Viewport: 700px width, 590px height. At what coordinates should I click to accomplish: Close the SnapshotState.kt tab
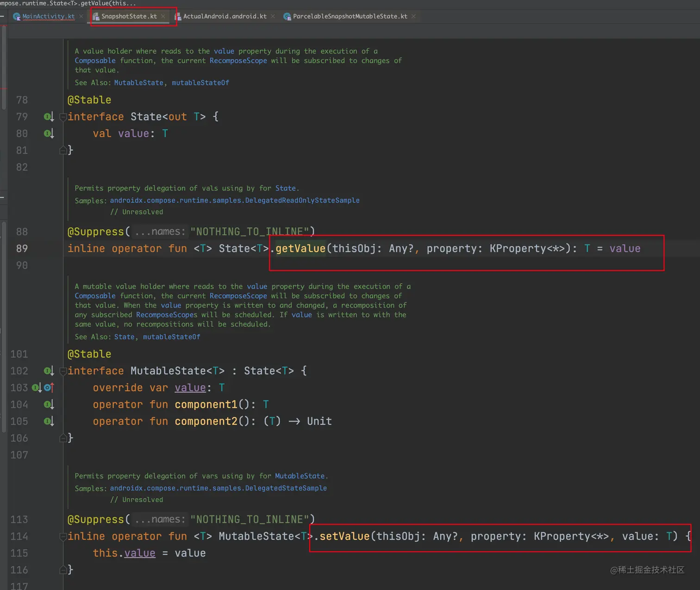coord(163,16)
